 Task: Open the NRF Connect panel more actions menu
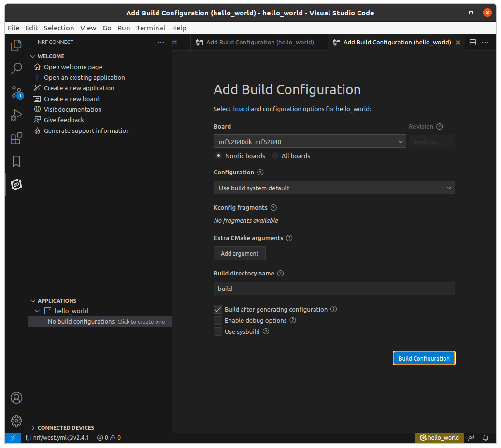click(161, 42)
